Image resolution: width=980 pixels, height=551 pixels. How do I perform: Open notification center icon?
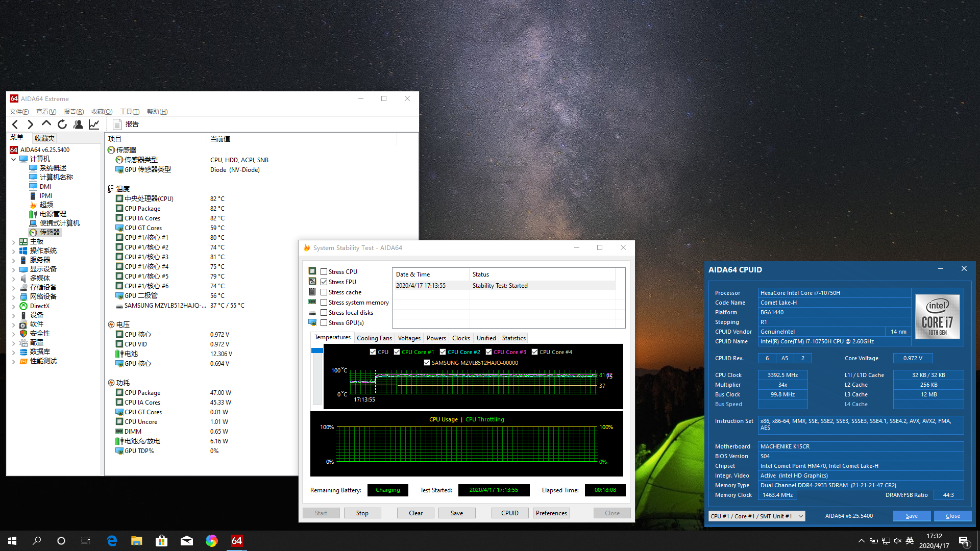click(964, 541)
